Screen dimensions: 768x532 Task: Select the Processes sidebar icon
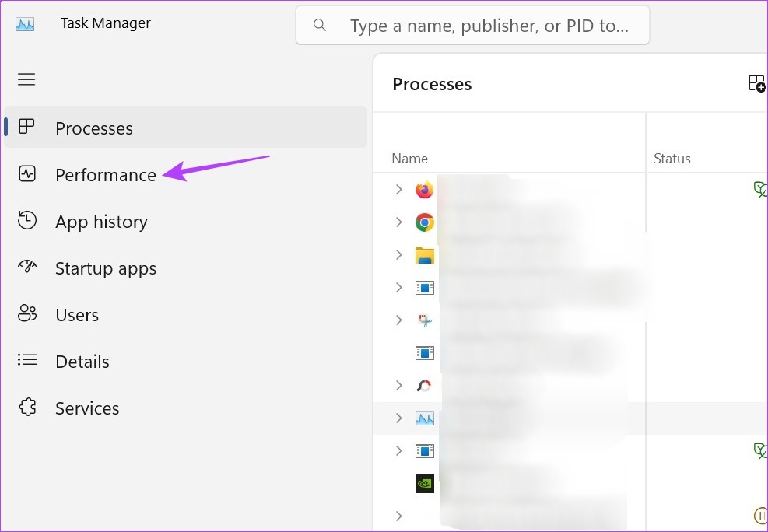click(27, 127)
